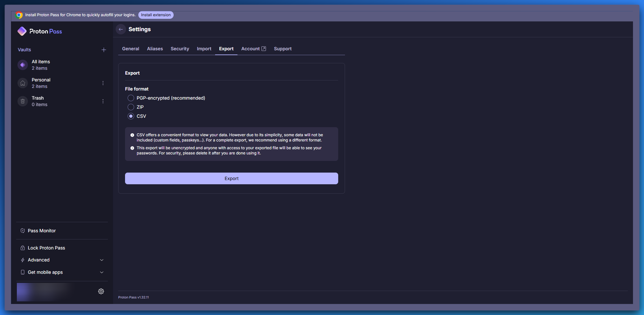
Task: Click the Export button
Action: tap(232, 178)
